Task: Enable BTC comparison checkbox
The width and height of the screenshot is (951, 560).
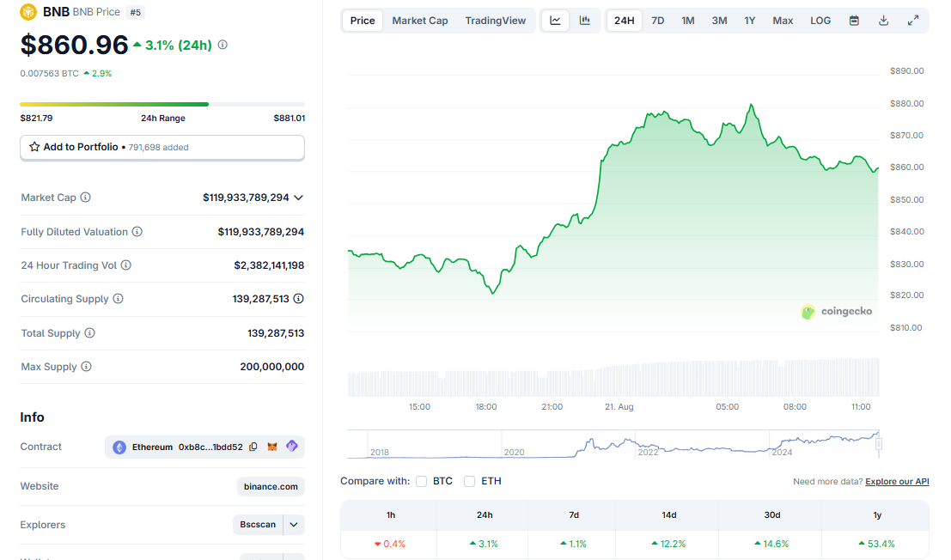Action: [x=422, y=481]
